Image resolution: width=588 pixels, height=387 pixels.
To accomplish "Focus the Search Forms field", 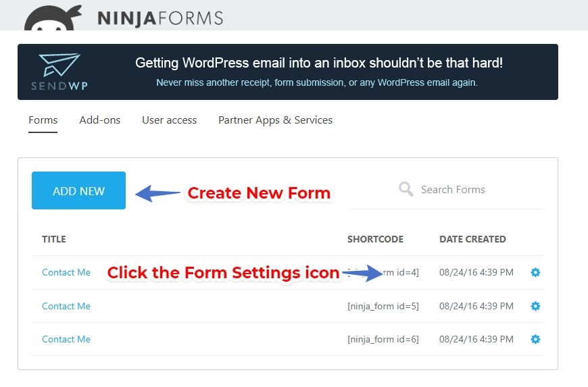I will pos(473,190).
